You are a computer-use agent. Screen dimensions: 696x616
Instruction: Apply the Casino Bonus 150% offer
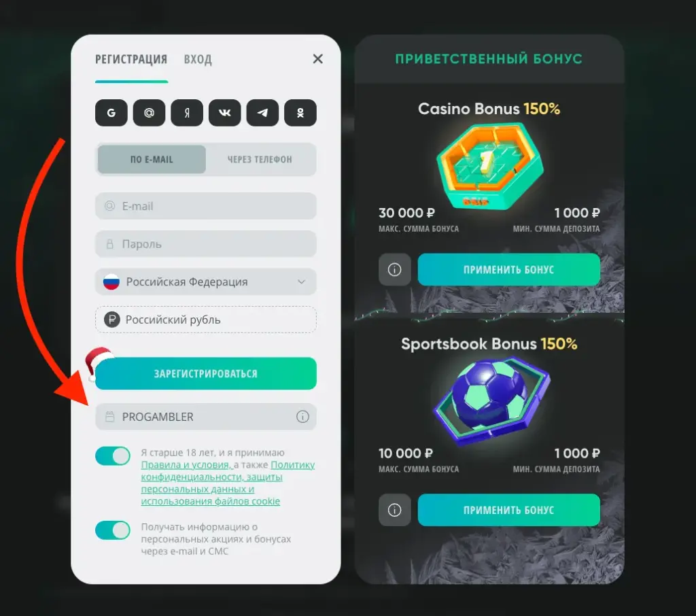[x=508, y=269]
